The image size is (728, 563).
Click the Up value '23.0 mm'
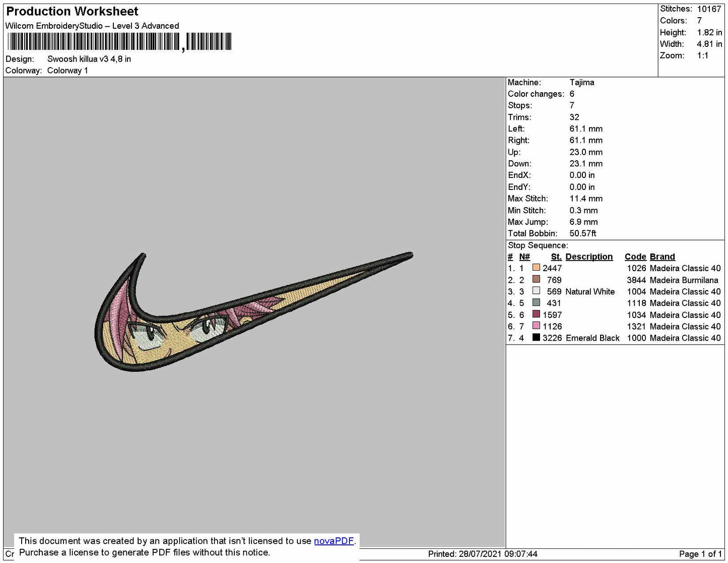click(586, 152)
